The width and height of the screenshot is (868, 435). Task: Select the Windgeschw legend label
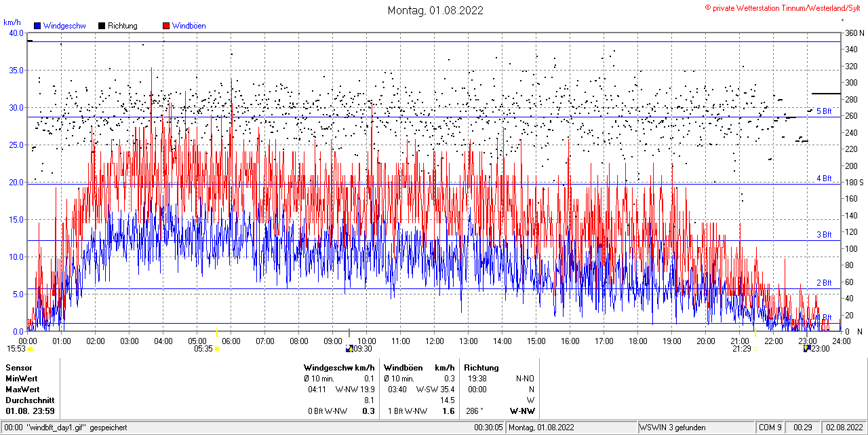point(64,26)
